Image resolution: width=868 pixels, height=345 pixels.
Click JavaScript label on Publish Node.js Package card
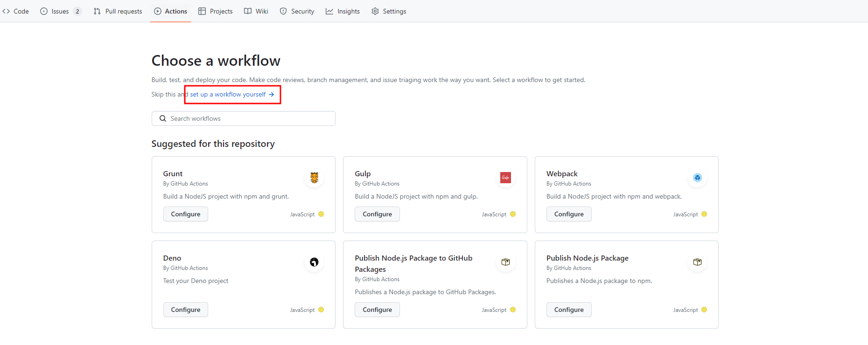tap(686, 310)
